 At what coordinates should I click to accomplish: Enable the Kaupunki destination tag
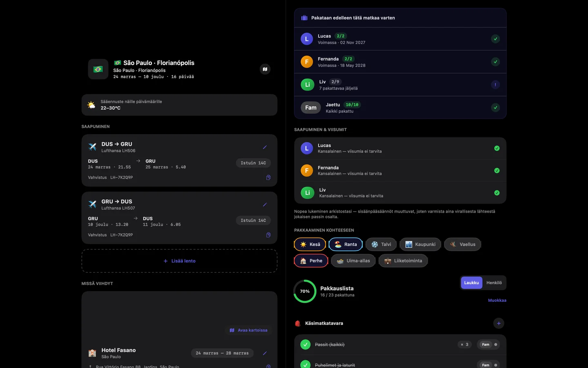420,245
